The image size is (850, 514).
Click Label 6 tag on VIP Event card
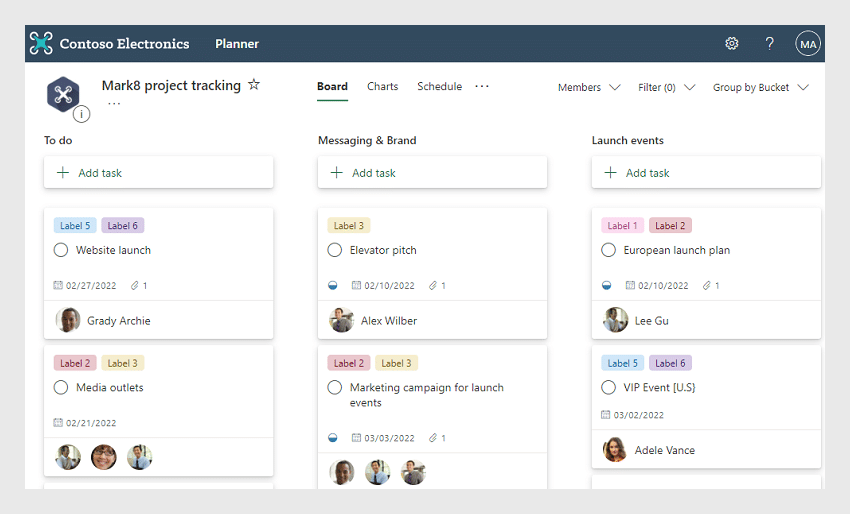click(670, 363)
